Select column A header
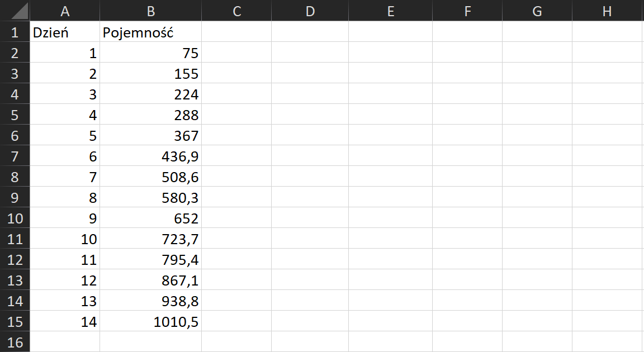The image size is (644, 352). point(65,11)
